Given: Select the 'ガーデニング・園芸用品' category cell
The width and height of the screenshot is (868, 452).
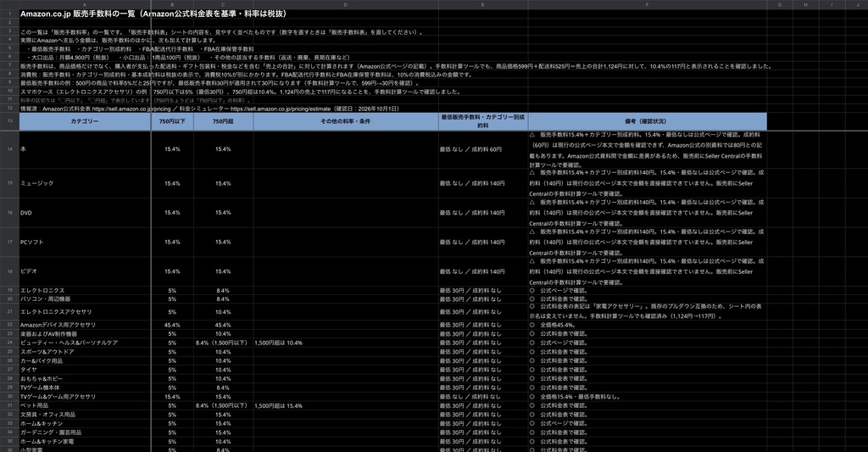Looking at the screenshot, I should (x=85, y=432).
